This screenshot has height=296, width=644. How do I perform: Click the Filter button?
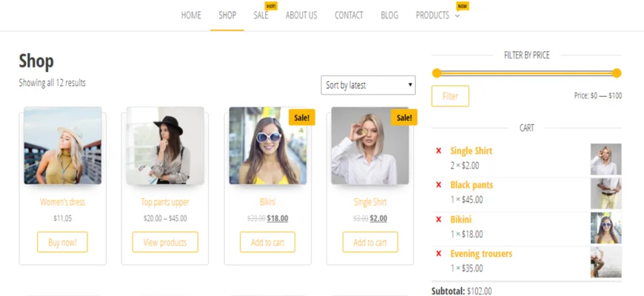[x=450, y=96]
